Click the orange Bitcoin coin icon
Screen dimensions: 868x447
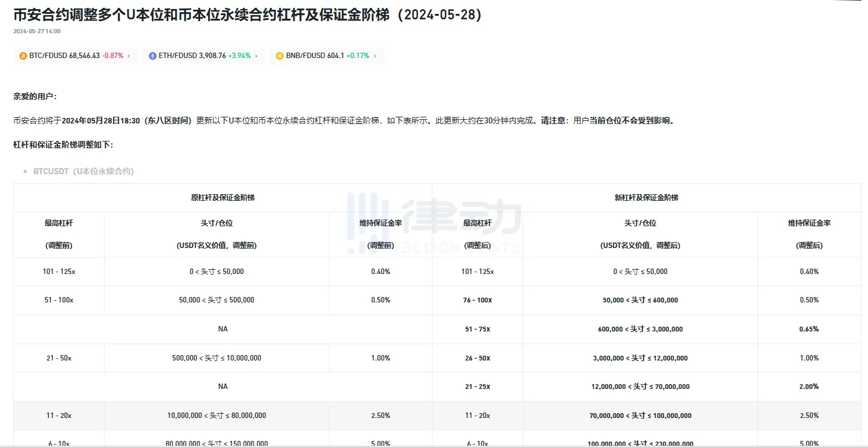tap(24, 56)
